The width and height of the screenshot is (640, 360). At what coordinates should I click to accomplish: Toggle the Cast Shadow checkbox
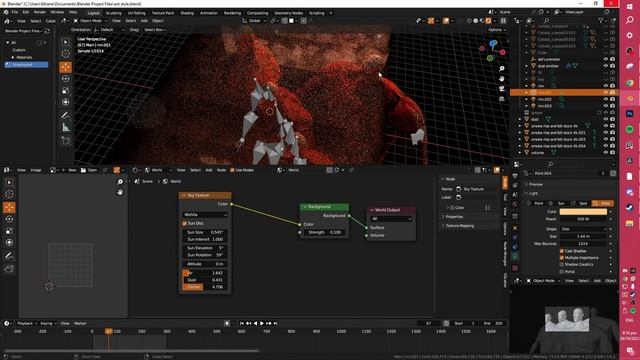coord(562,251)
